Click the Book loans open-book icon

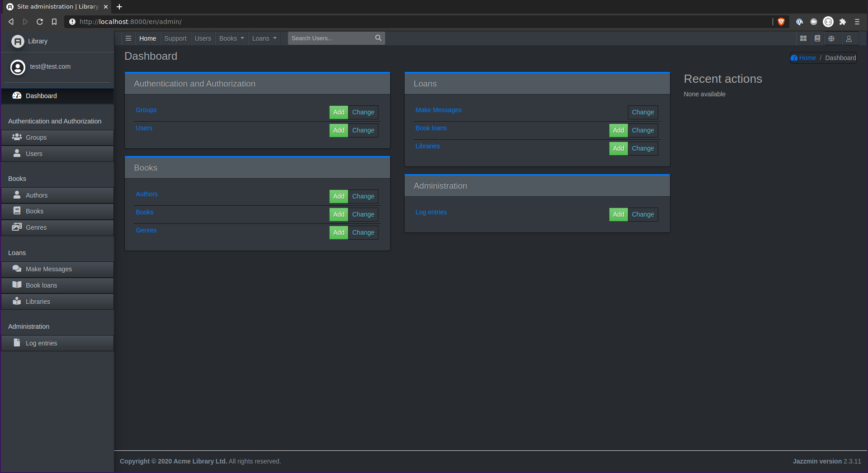[17, 285]
